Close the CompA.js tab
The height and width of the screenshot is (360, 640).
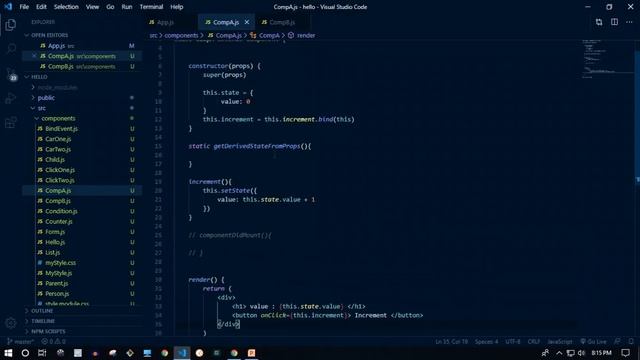[x=247, y=22]
